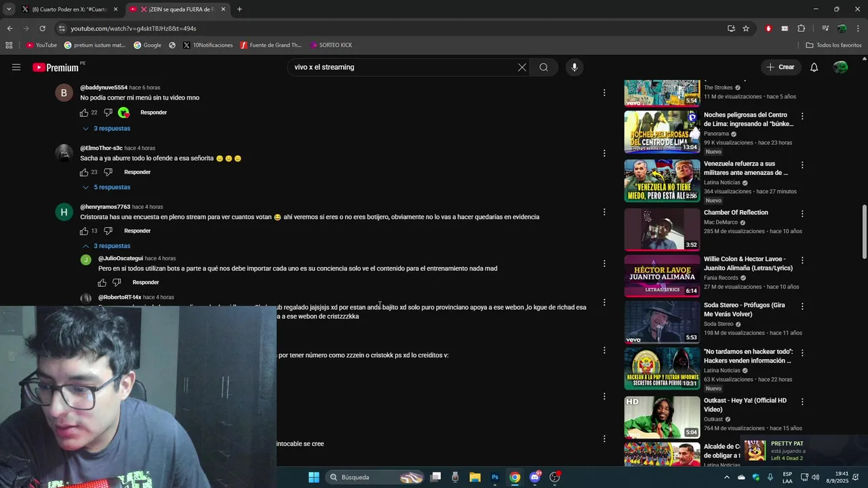The height and width of the screenshot is (488, 868).
Task: Dislike henryramos7763's comment
Action: click(108, 231)
